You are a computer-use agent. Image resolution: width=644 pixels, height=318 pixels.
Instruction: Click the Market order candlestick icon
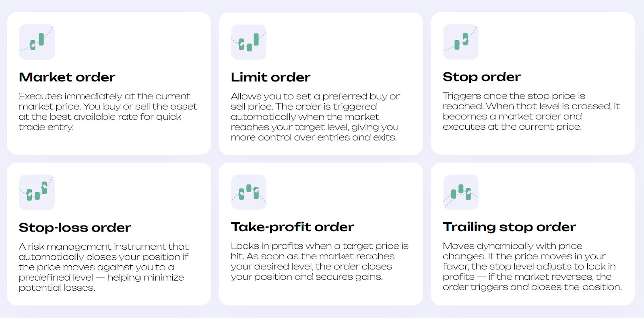pos(37,42)
